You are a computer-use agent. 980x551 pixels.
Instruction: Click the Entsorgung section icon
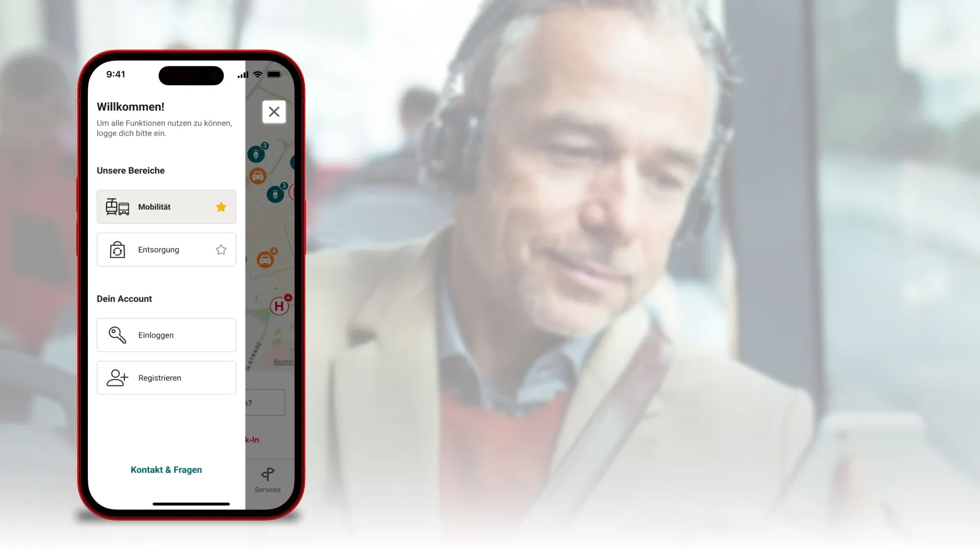(x=118, y=249)
